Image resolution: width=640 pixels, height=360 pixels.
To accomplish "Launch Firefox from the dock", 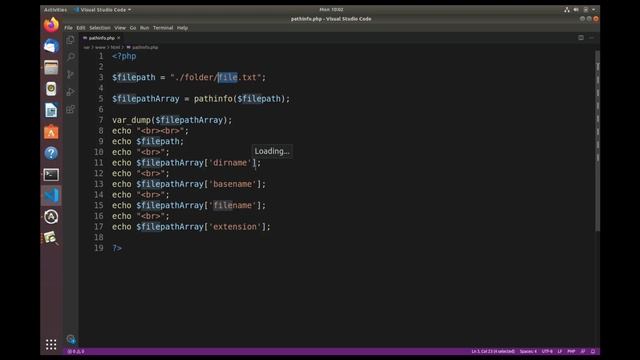I will (51, 25).
